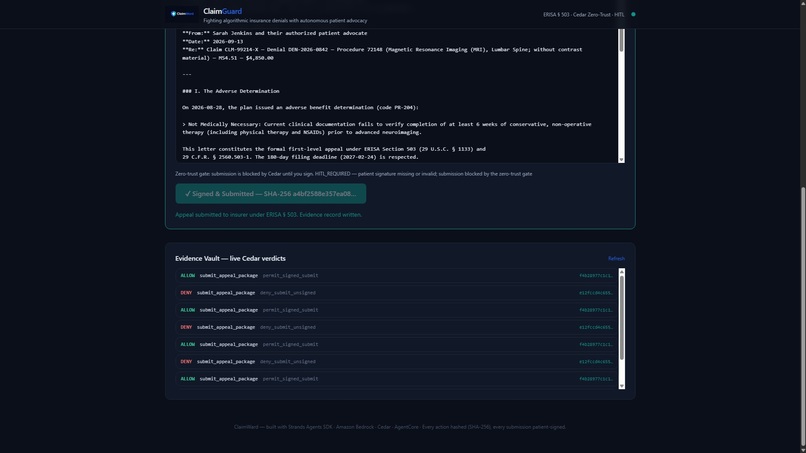Click the ClaimGuard shield logo

tap(182, 14)
